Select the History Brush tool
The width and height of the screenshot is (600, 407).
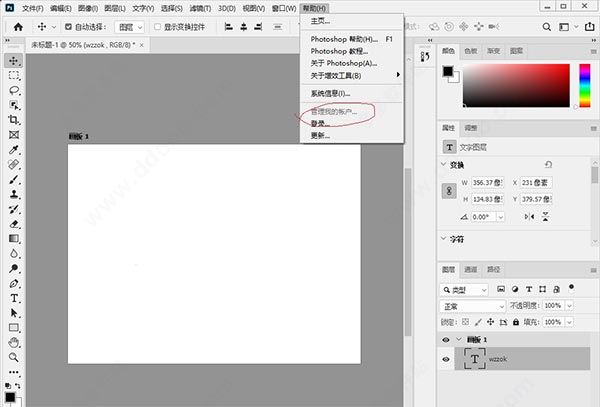tap(14, 209)
